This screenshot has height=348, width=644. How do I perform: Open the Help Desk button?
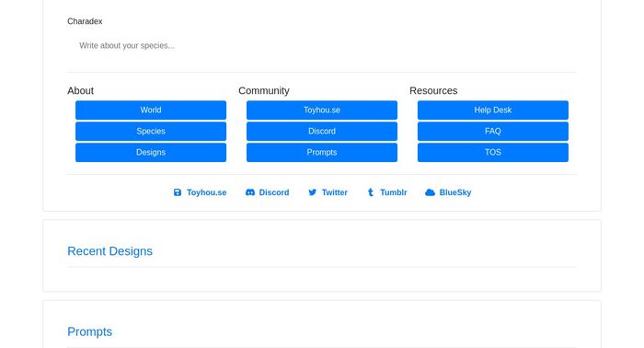[493, 110]
